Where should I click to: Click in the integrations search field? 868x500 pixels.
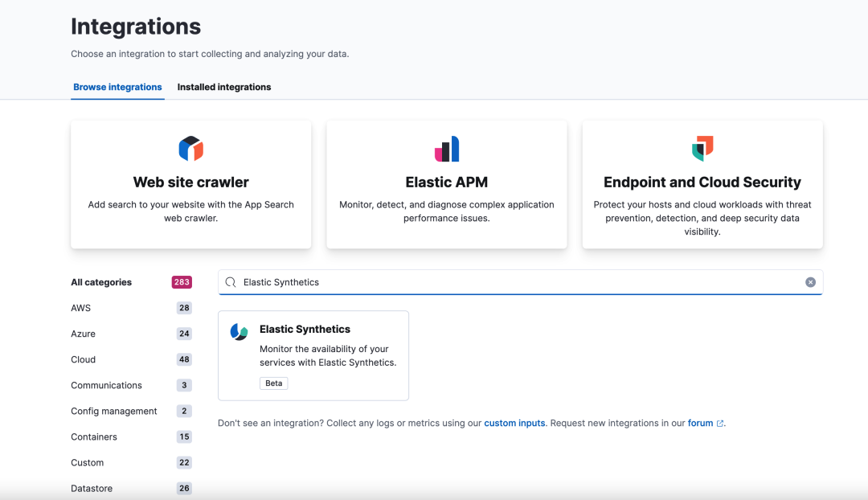[514, 282]
